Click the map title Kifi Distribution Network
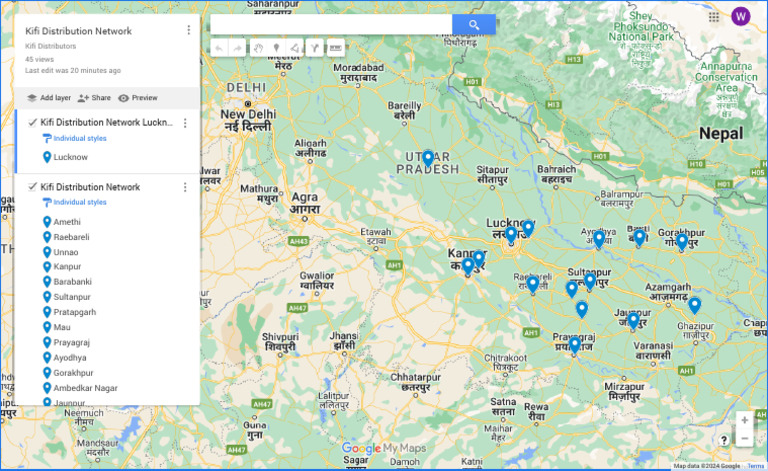The width and height of the screenshot is (768, 471). coord(78,31)
